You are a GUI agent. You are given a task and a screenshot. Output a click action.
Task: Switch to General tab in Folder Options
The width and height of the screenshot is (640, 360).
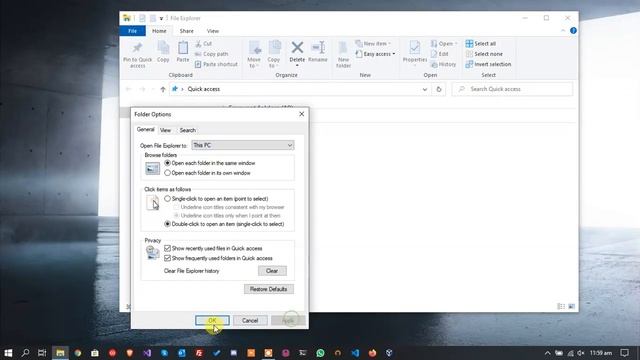(x=146, y=129)
